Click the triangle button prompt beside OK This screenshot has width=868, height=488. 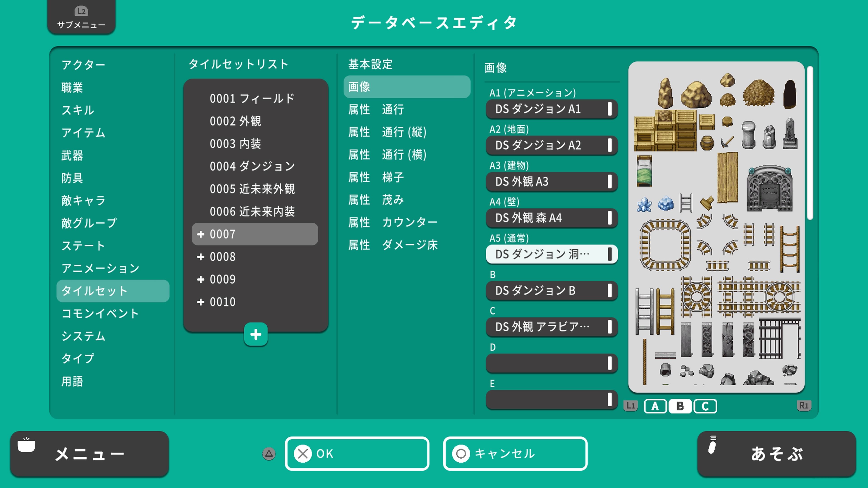269,454
